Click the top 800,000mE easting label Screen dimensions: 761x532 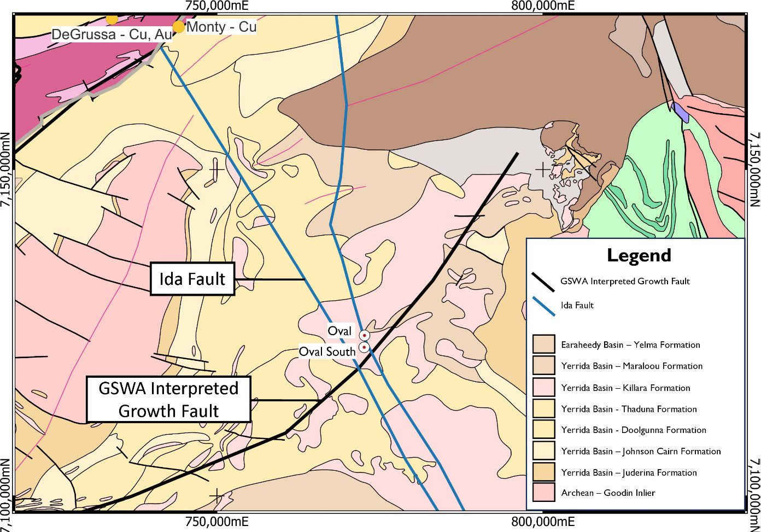543,6
